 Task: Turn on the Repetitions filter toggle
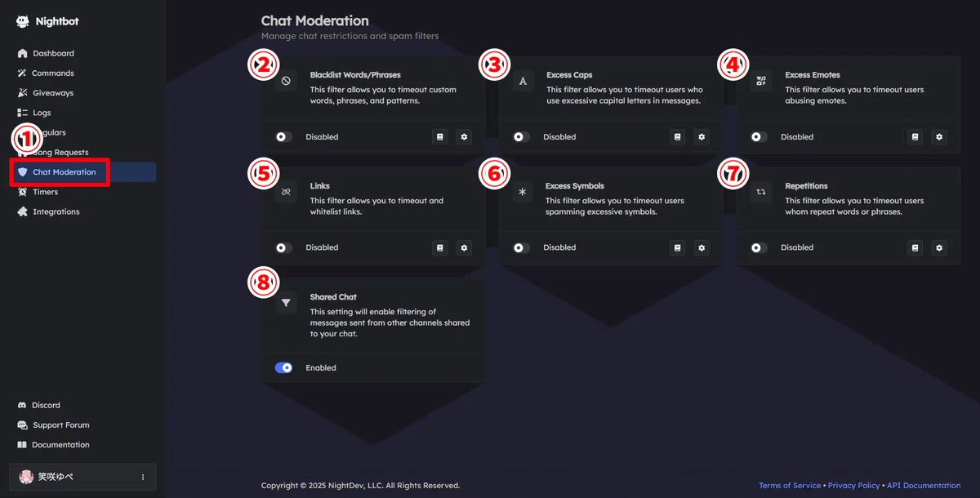click(759, 247)
